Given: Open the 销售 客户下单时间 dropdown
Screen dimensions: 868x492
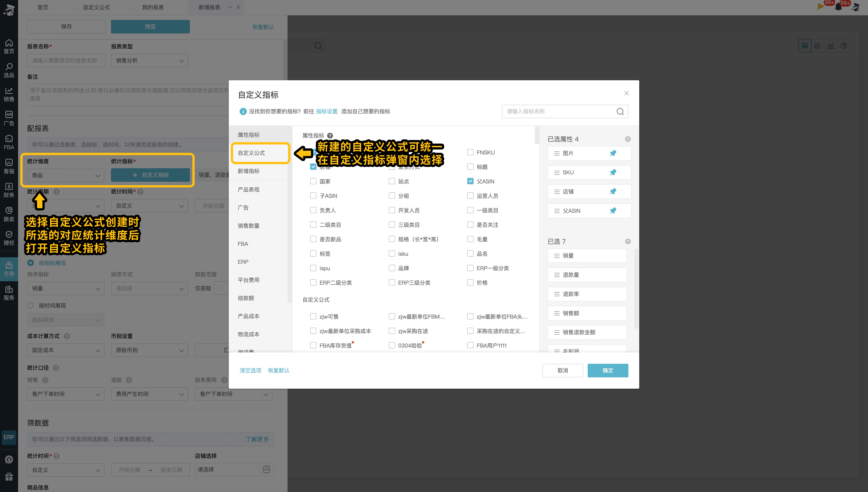Looking at the screenshot, I should (x=66, y=394).
